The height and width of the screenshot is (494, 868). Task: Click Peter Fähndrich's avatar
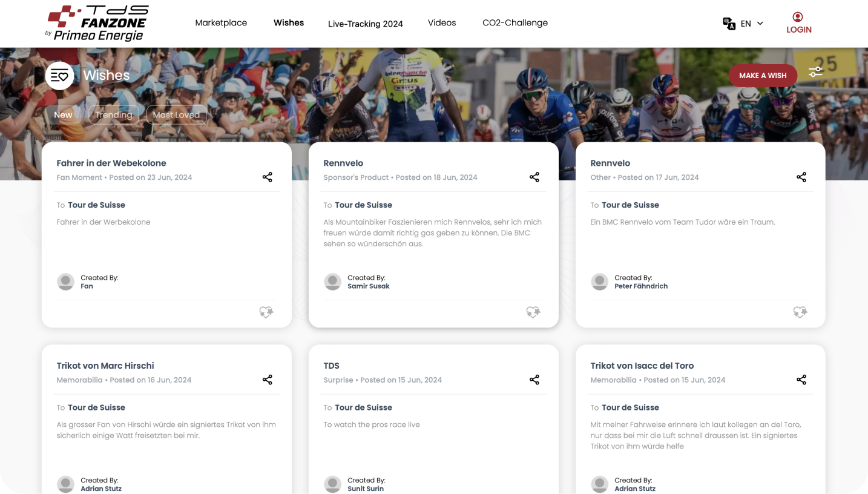[x=599, y=282]
